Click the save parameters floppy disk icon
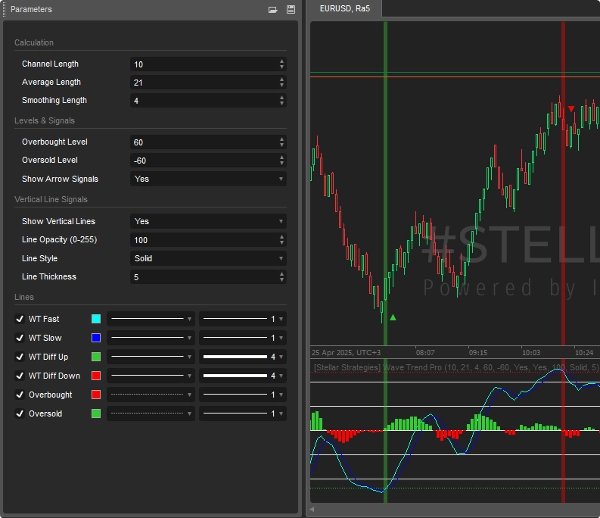The width and height of the screenshot is (600, 518). pos(291,10)
